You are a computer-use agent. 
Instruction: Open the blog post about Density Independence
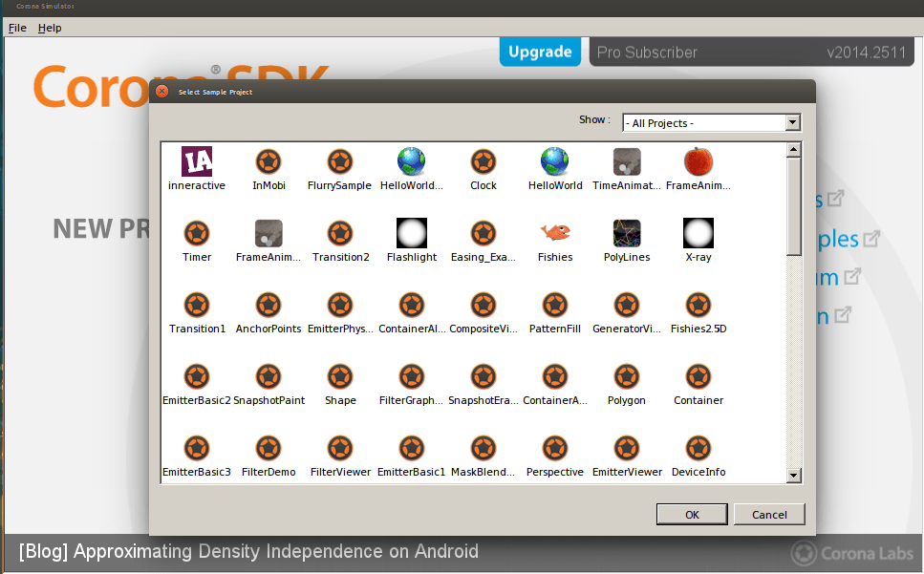pos(248,552)
